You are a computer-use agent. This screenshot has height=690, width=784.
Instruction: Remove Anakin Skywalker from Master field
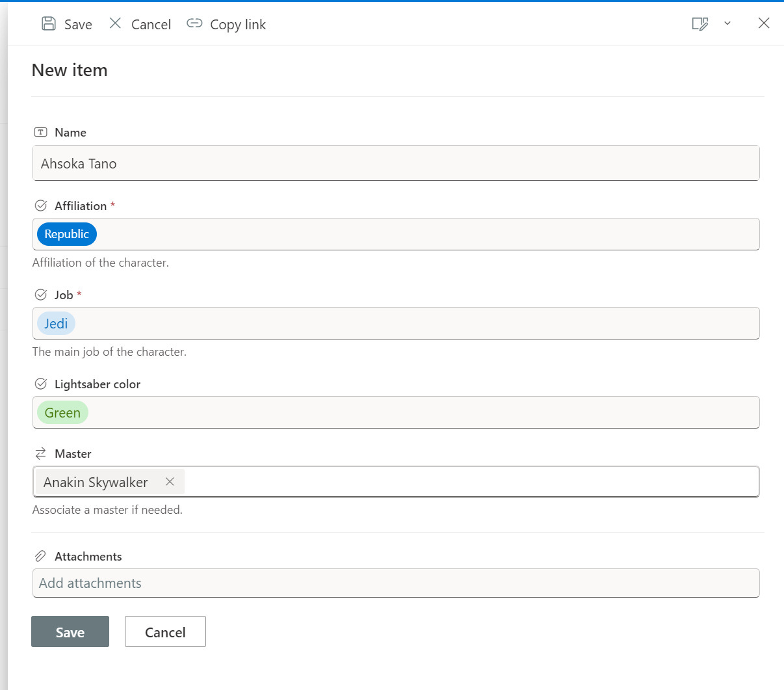[x=170, y=482]
